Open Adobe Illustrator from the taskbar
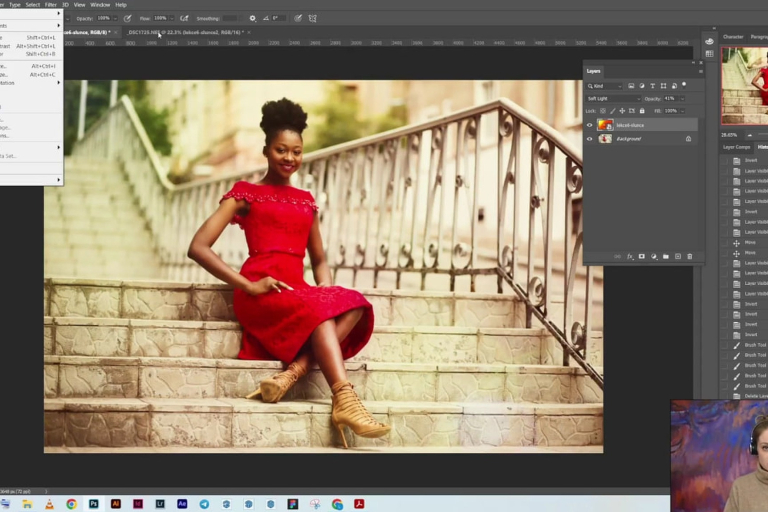Screen dimensions: 768x512 tap(115, 504)
